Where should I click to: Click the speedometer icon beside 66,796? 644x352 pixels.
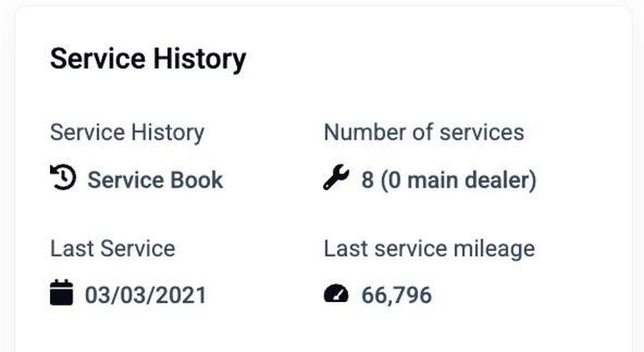tap(336, 293)
